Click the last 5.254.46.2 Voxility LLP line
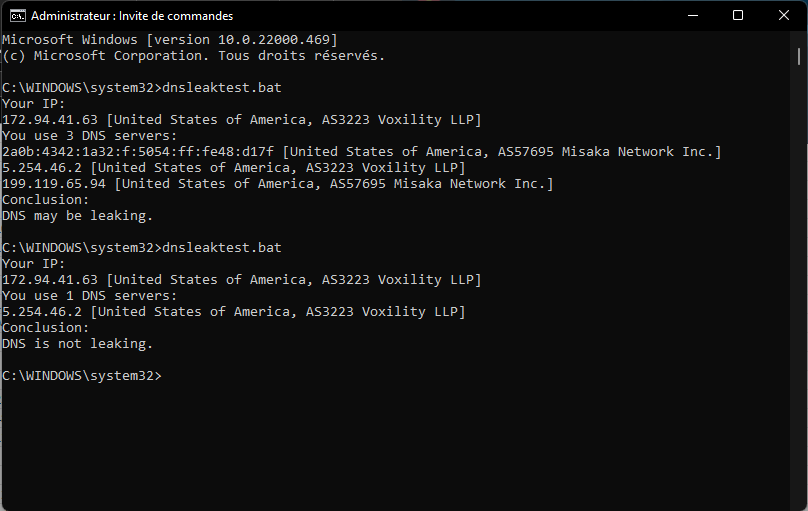 [234, 312]
